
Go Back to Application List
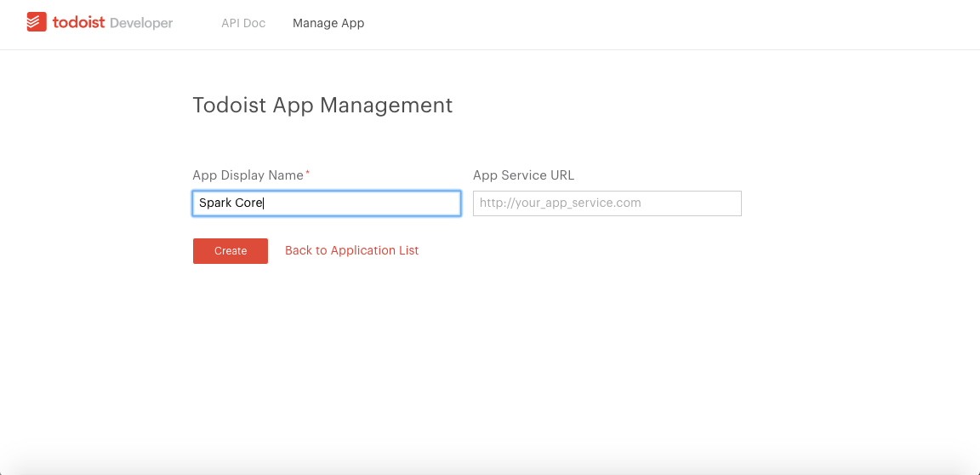tap(351, 250)
